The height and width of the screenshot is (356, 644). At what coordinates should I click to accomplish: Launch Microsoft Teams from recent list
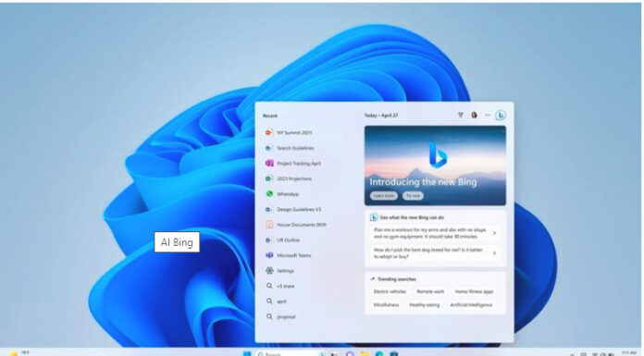(288, 255)
